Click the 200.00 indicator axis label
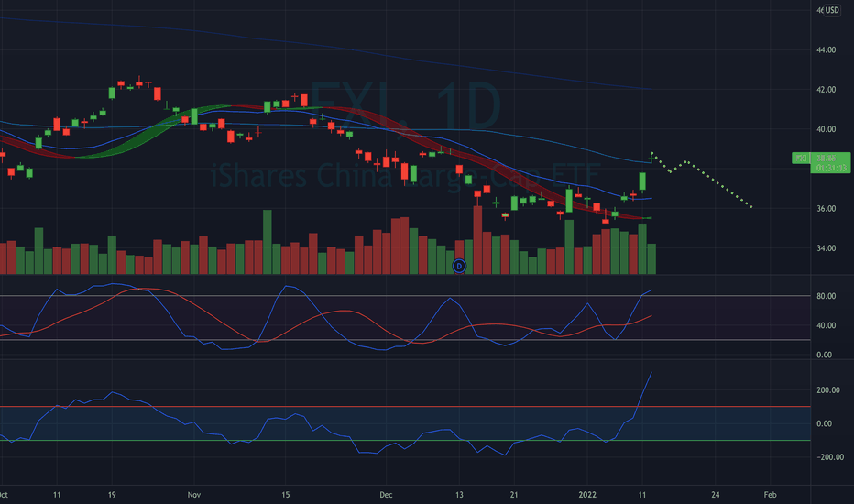 tap(827, 390)
